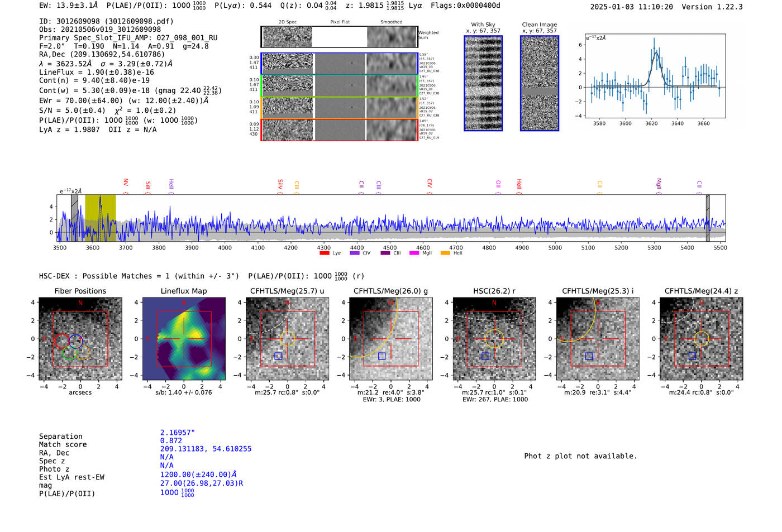The height and width of the screenshot is (532, 782).
Task: Click the red HeII marker near 4890
Action: tap(518, 185)
